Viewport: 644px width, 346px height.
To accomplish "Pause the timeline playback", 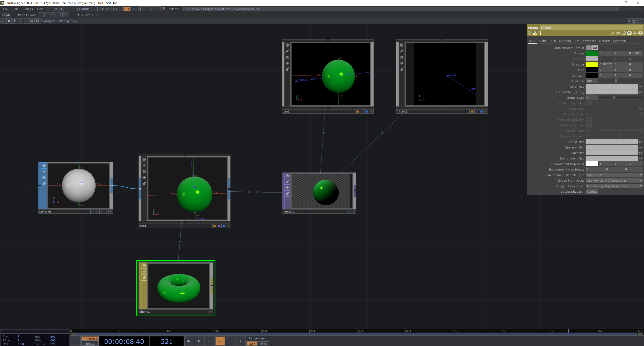I will pyautogui.click(x=199, y=341).
